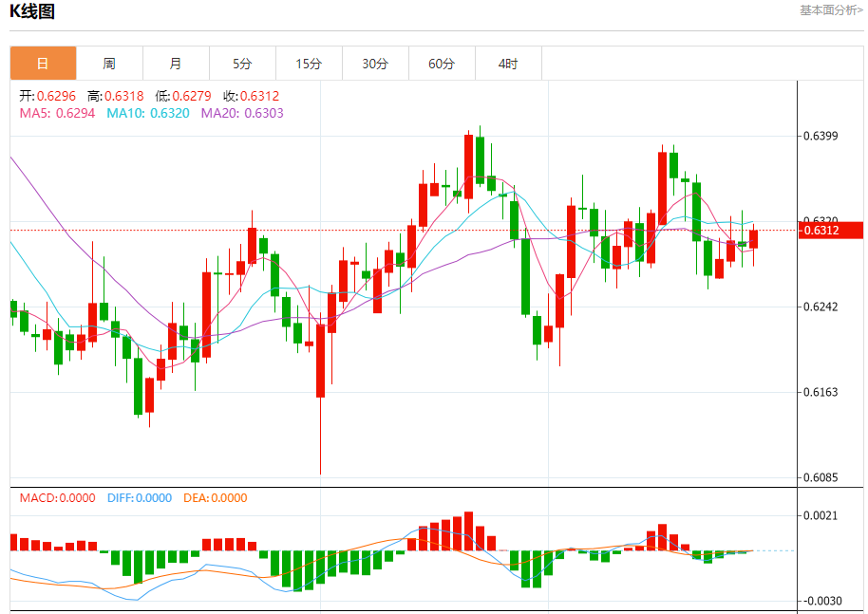This screenshot has width=868, height=614.
Task: Click the MA5: 0.6294 legend
Action: [58, 113]
